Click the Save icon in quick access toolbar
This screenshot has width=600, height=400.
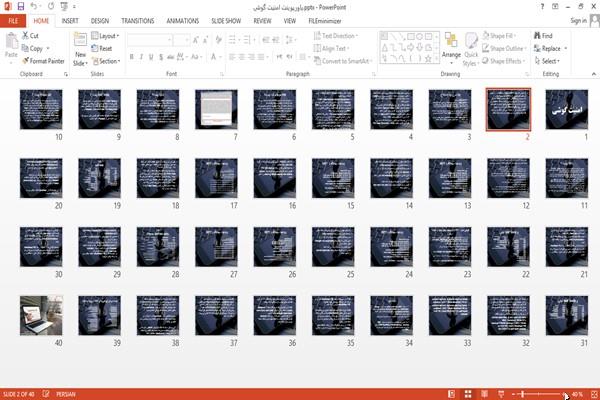pos(21,7)
